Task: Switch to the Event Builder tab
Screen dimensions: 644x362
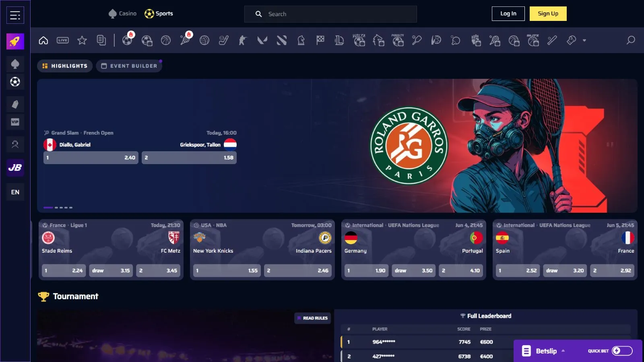Action: [129, 66]
